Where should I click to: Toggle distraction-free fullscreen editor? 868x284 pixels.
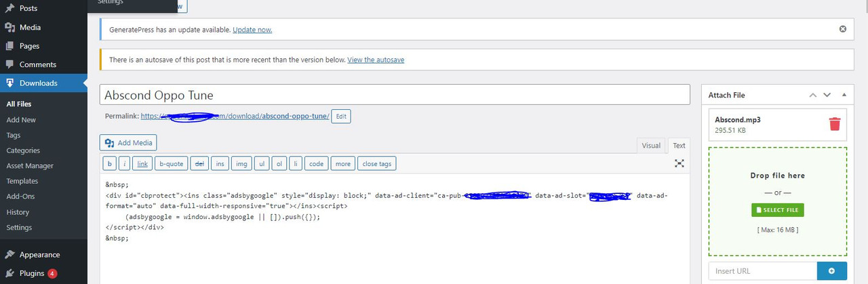(x=679, y=163)
